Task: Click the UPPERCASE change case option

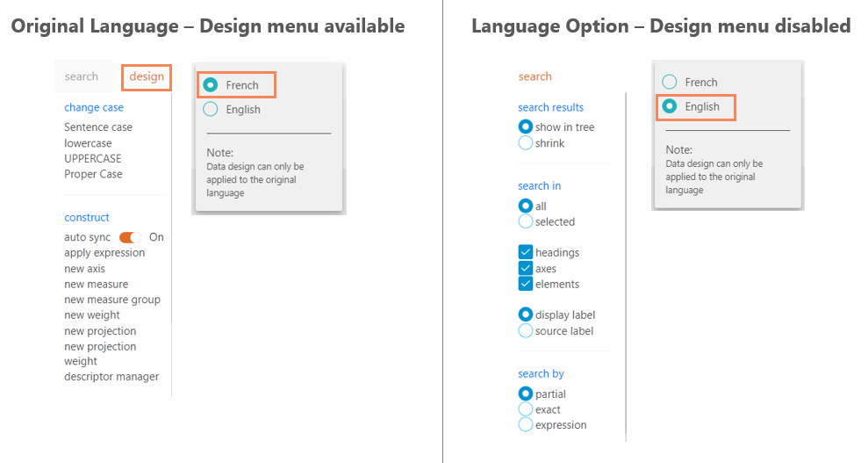Action: pyautogui.click(x=93, y=159)
